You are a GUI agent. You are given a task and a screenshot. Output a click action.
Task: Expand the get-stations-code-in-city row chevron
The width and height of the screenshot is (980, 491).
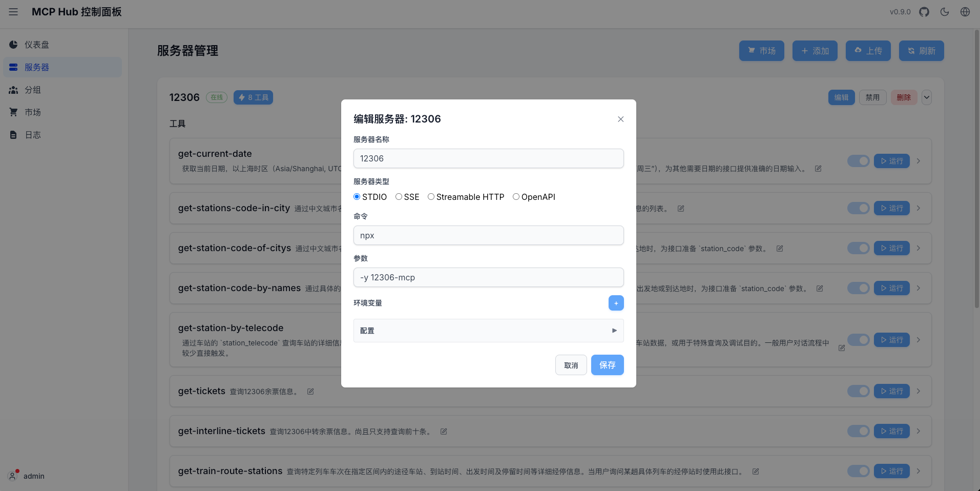(x=919, y=208)
